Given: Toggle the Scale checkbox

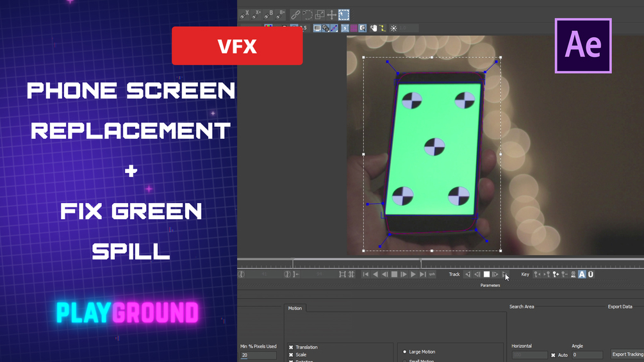Looking at the screenshot, I should pos(291,354).
